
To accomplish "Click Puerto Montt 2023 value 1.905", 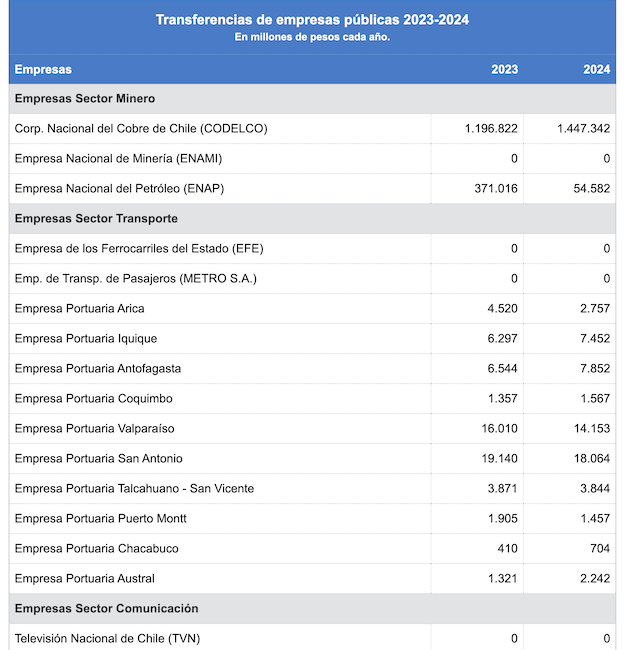I will (502, 519).
